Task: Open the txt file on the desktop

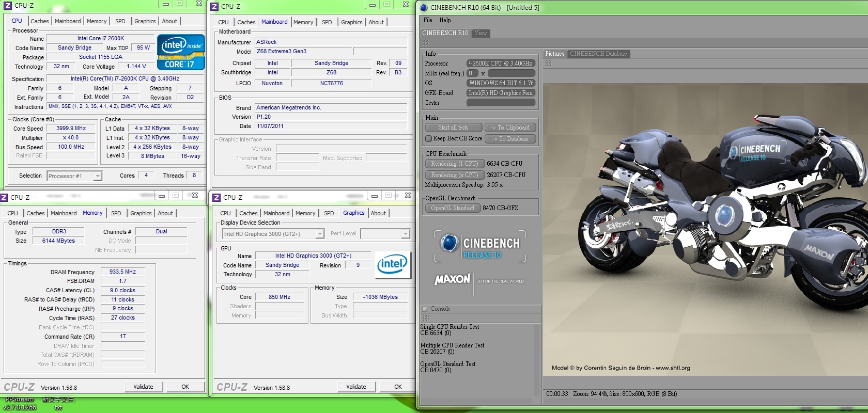Action: point(58,403)
